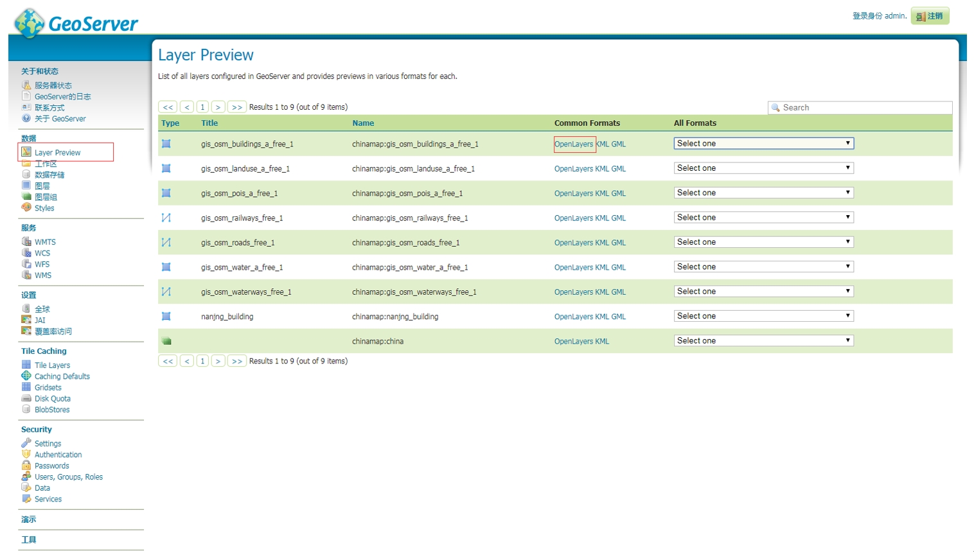Click the Security Settings wrench icon
This screenshot has width=974, height=560.
[26, 443]
